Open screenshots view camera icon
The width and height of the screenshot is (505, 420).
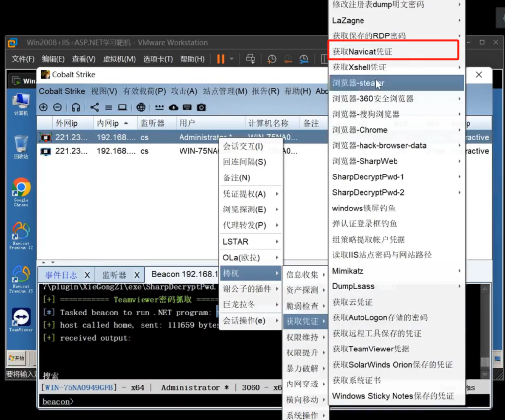pyautogui.click(x=201, y=107)
